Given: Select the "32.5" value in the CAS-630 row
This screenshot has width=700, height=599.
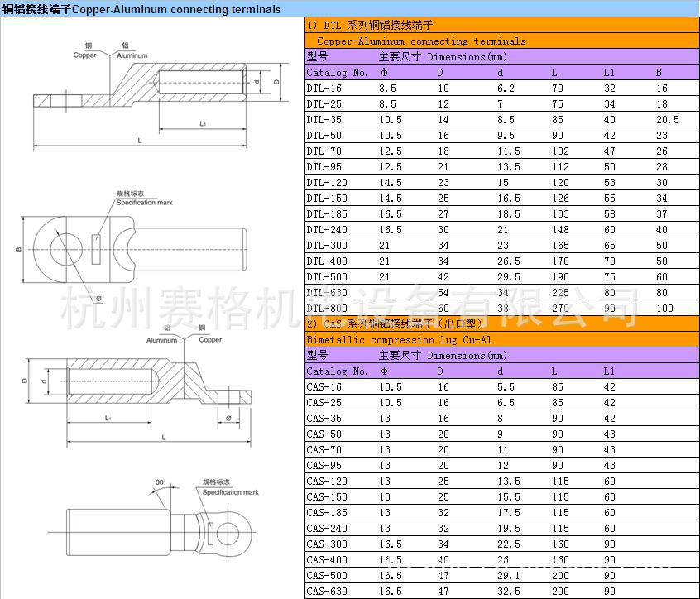Looking at the screenshot, I should 509,592.
